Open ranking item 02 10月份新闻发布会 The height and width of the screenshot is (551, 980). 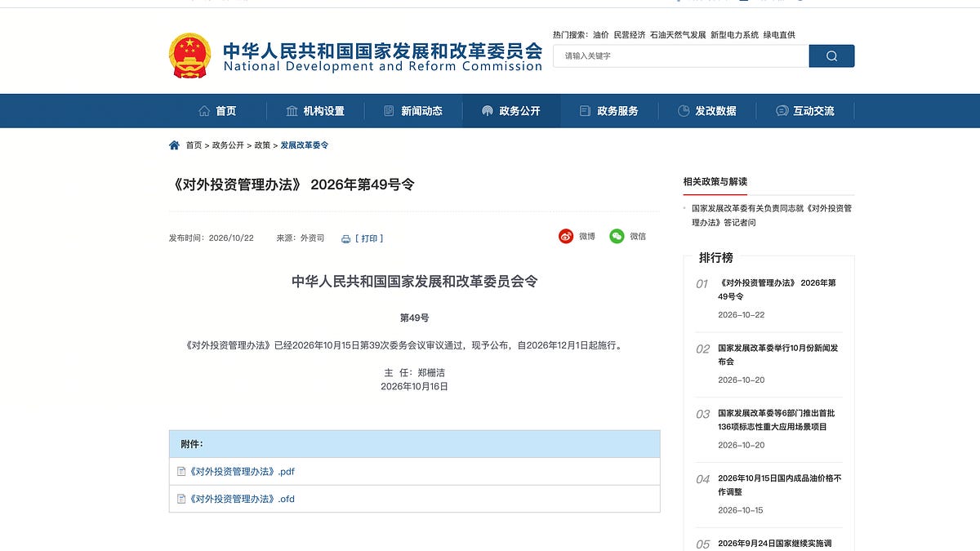click(777, 354)
